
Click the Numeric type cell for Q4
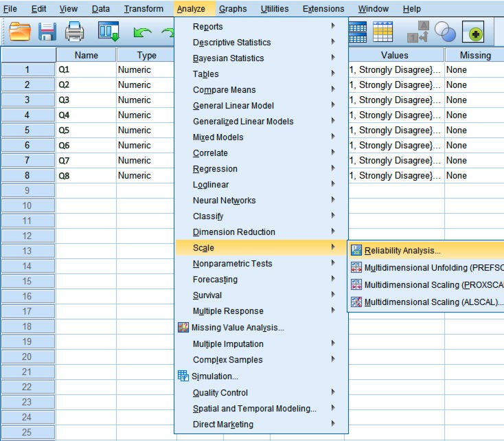(146, 115)
